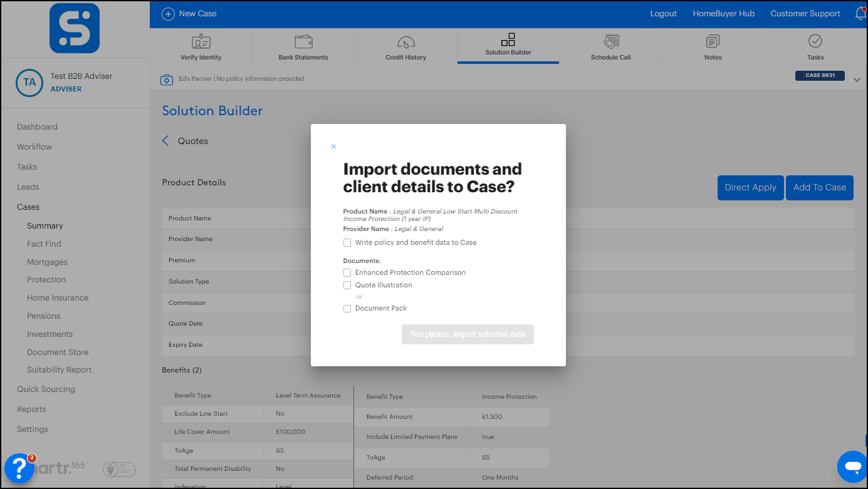Select Suitability Report under Cases
The height and width of the screenshot is (489, 868).
(x=60, y=370)
